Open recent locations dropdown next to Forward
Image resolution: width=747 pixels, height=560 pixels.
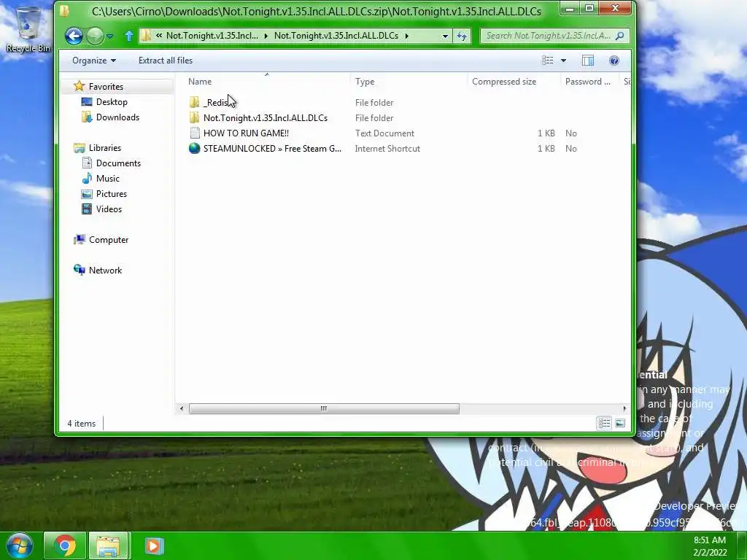coord(110,36)
